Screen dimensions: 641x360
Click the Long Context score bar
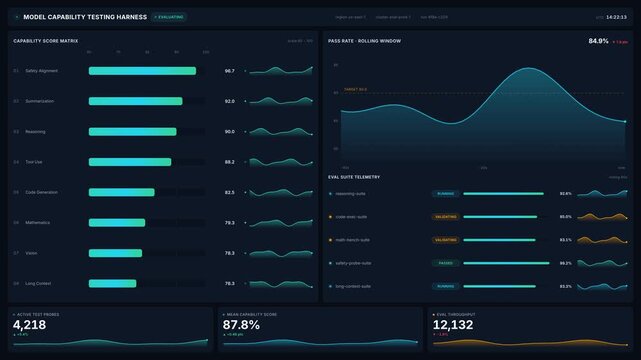point(112,284)
